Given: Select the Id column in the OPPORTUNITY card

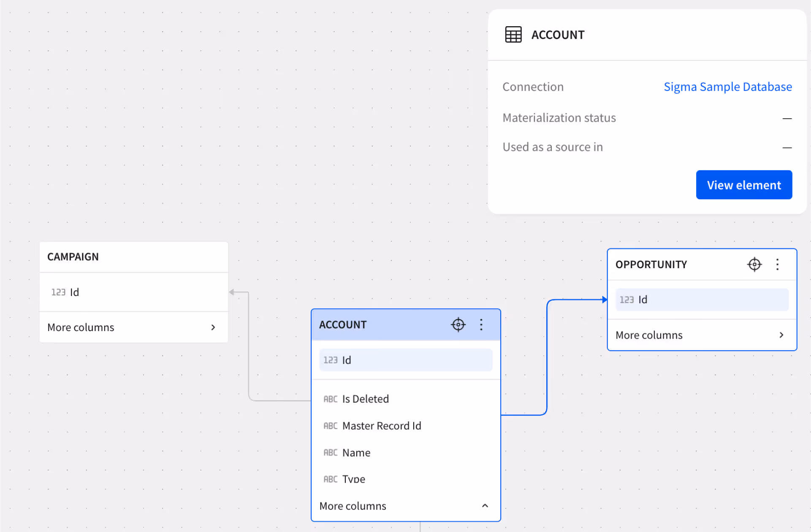Looking at the screenshot, I should click(701, 300).
